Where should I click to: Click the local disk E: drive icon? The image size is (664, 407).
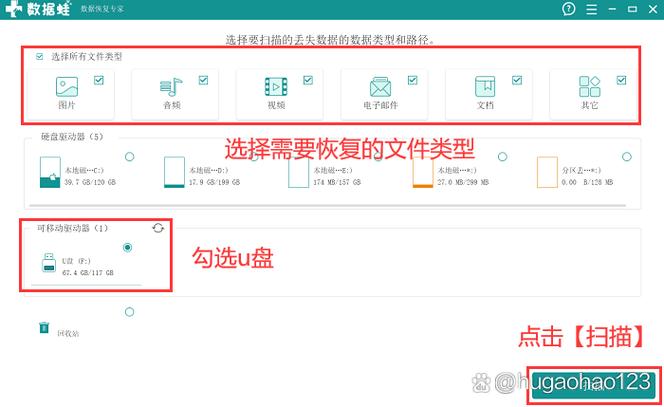[x=299, y=173]
